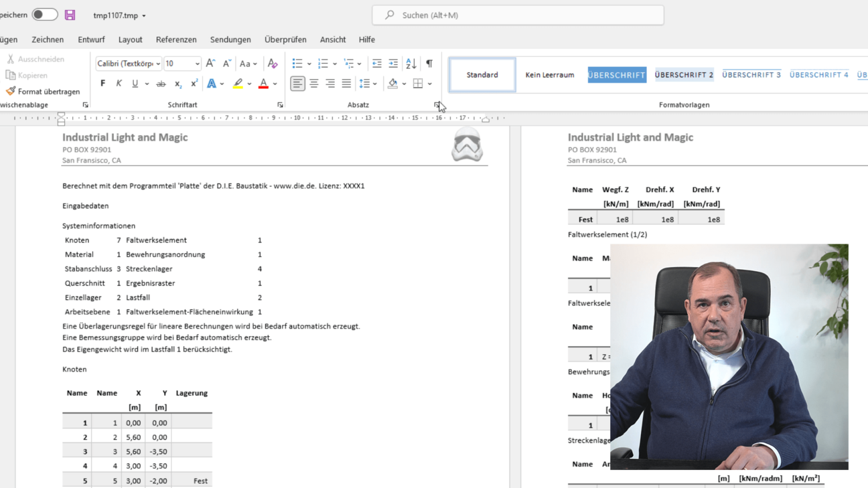Click the purple save icon
The image size is (868, 488).
pyautogui.click(x=70, y=15)
